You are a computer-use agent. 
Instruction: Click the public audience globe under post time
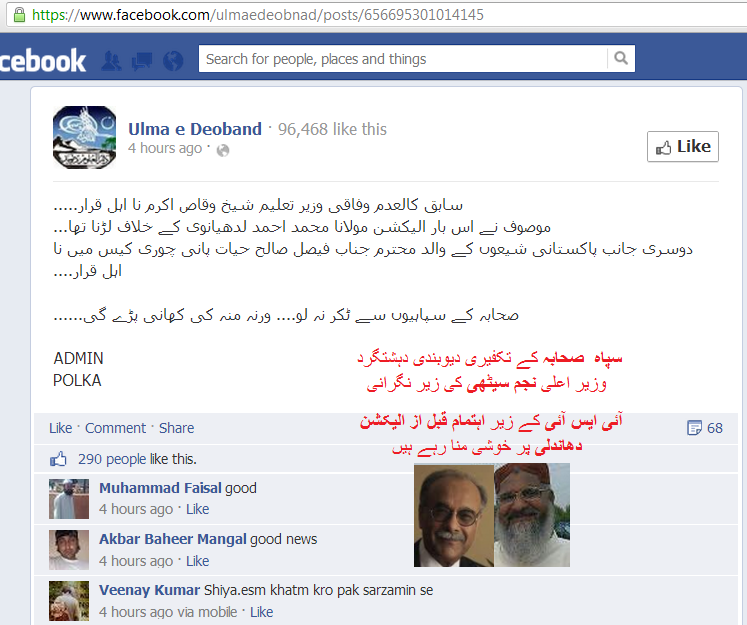tap(222, 151)
